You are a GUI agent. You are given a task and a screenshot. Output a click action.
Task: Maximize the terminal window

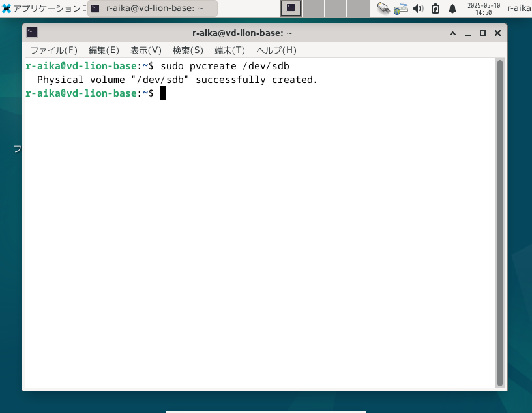[482, 33]
